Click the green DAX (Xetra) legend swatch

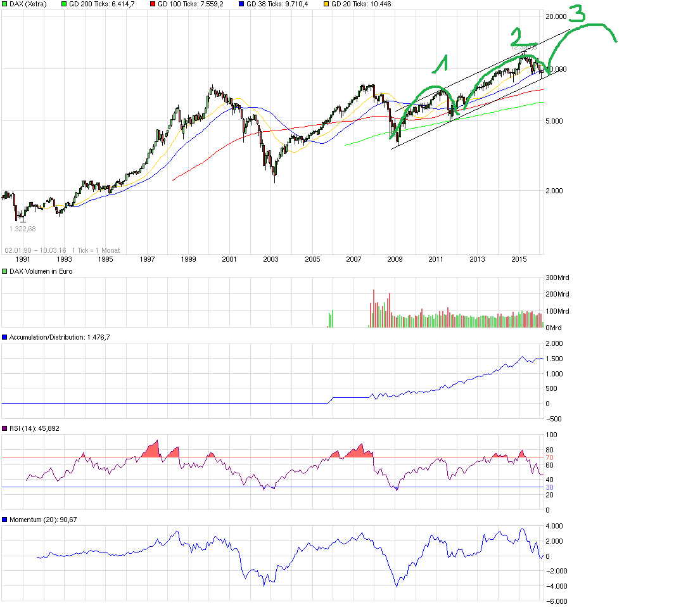point(4,4)
